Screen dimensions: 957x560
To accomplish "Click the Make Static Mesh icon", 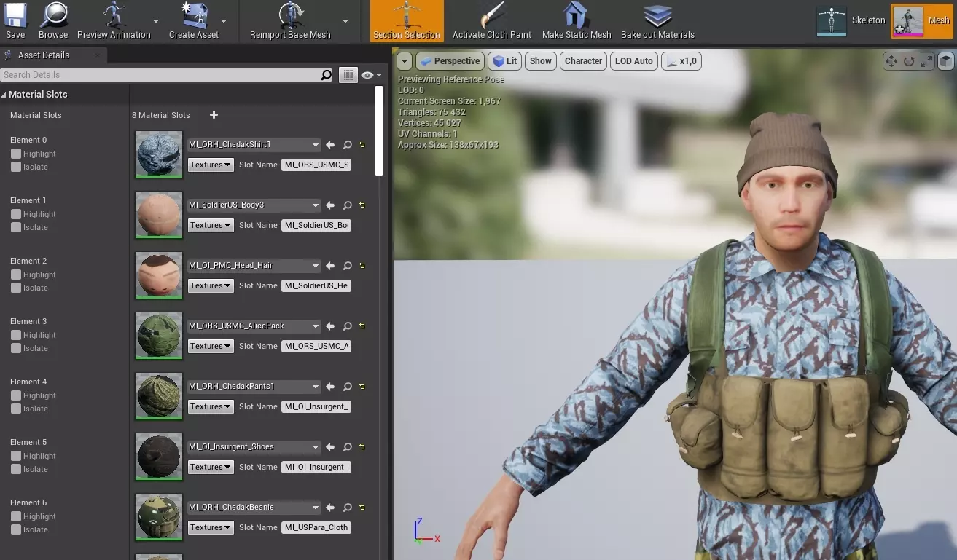I will click(x=577, y=20).
